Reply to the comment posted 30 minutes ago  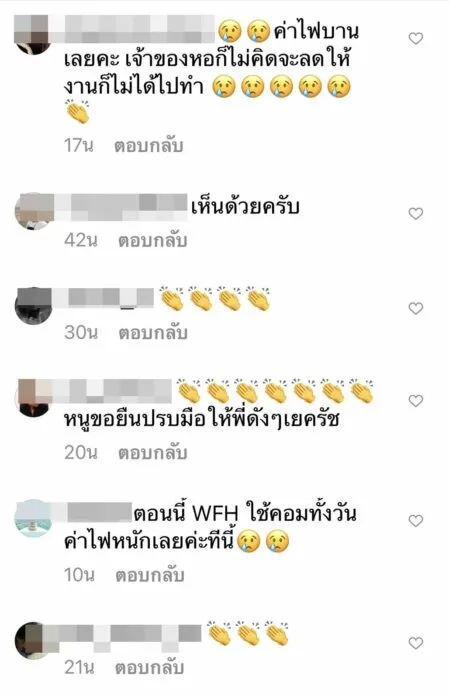pos(153,332)
